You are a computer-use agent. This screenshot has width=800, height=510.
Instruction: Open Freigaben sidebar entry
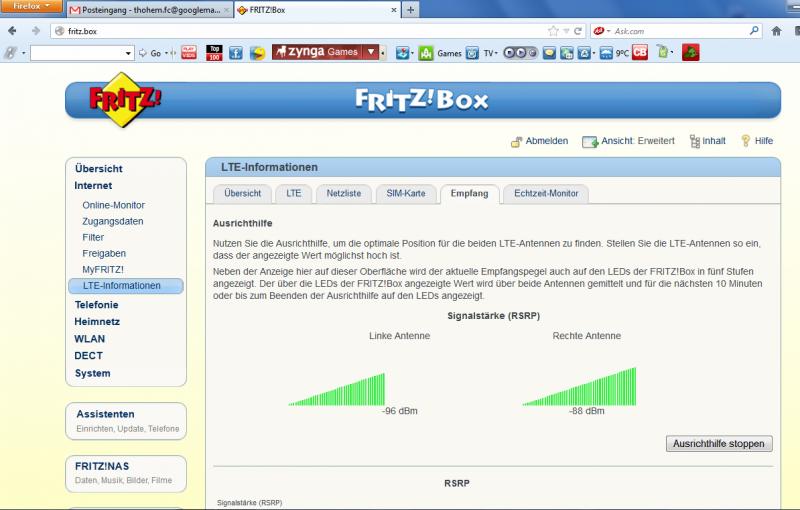click(104, 253)
